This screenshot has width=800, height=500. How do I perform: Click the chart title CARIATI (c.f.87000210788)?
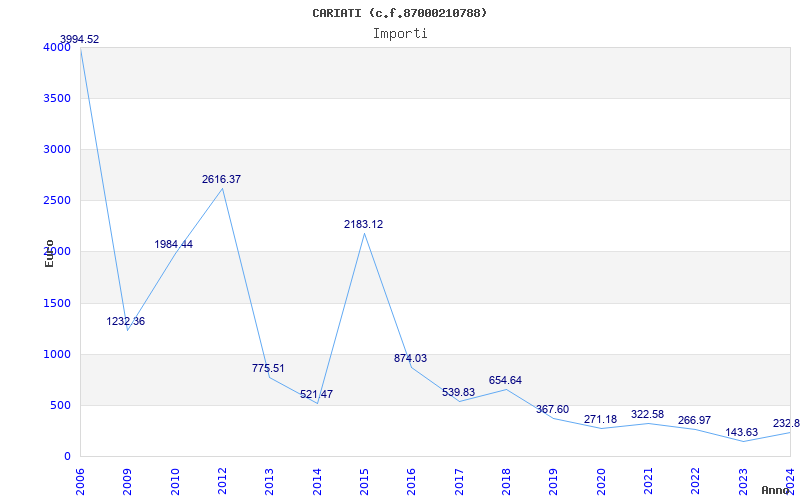pyautogui.click(x=399, y=13)
